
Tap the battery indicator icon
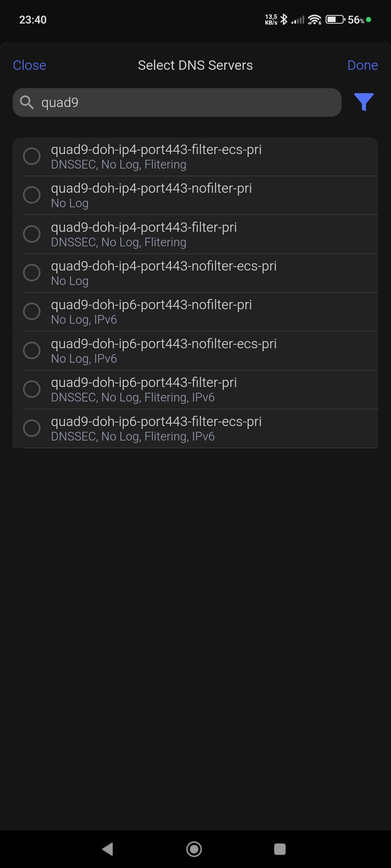335,20
